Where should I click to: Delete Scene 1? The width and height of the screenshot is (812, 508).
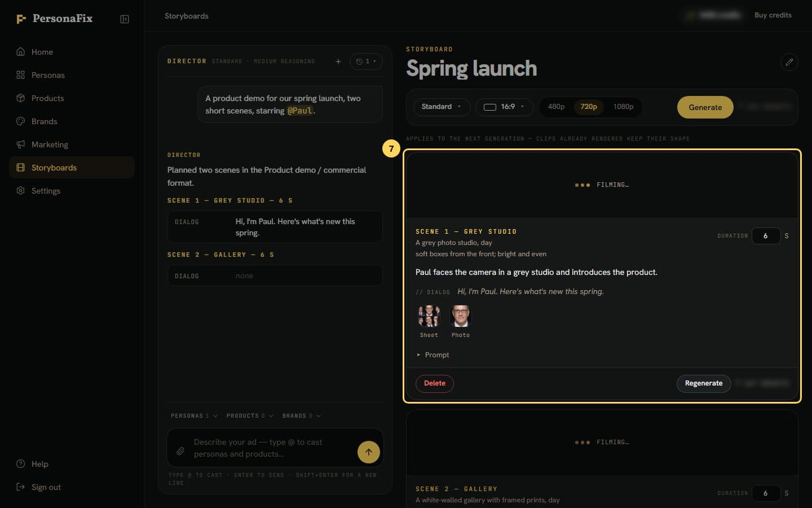click(x=434, y=383)
